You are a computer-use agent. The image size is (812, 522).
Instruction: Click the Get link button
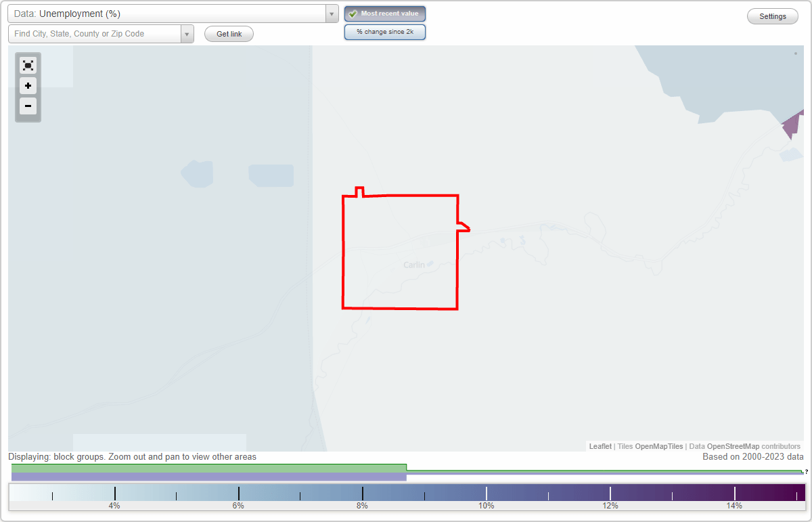[229, 34]
